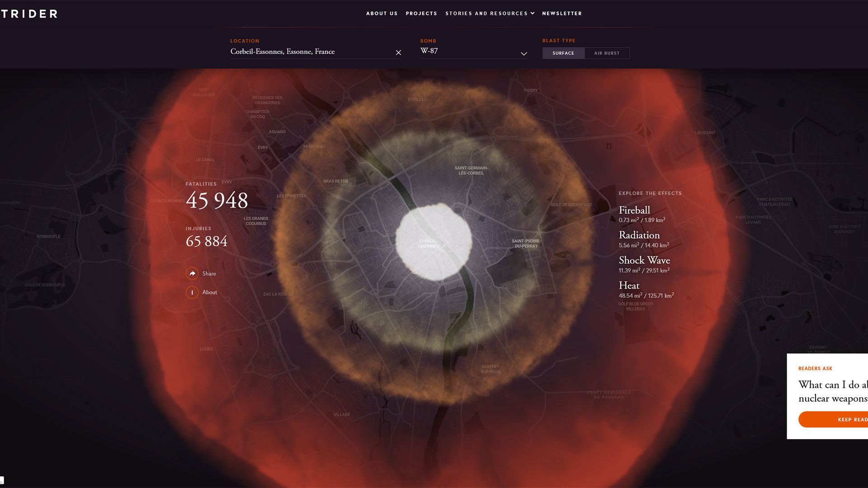The image size is (868, 488).
Task: Expand the Stories and Resources menu
Action: 490,14
